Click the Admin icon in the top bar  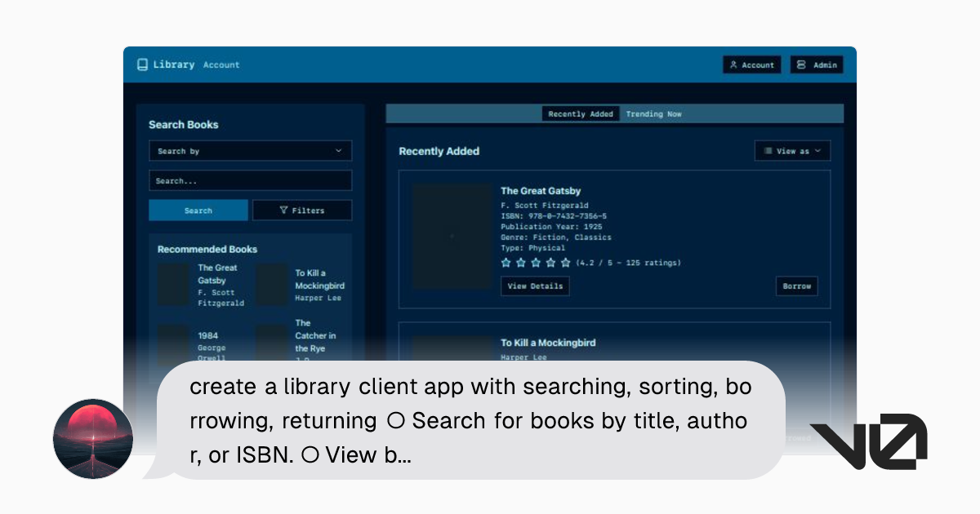point(801,64)
